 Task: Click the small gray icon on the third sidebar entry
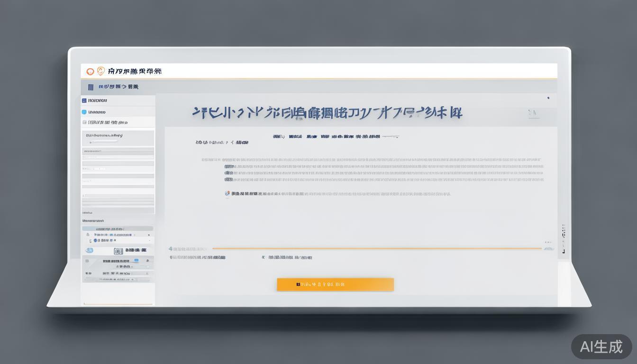coord(84,122)
